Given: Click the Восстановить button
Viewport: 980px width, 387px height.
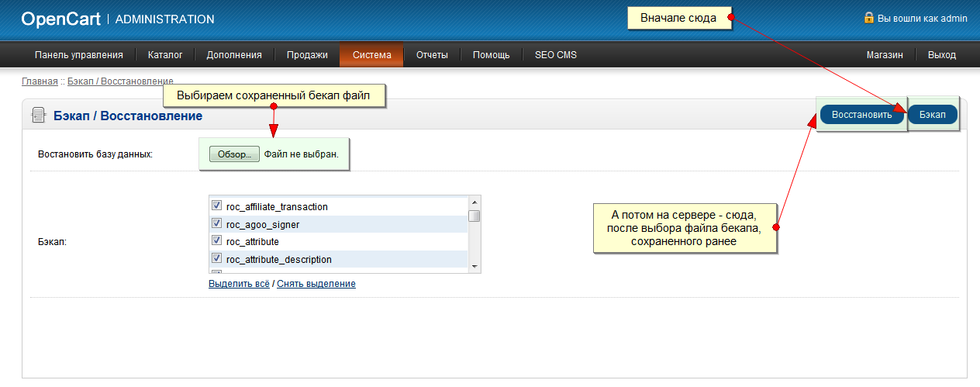Looking at the screenshot, I should pos(862,114).
